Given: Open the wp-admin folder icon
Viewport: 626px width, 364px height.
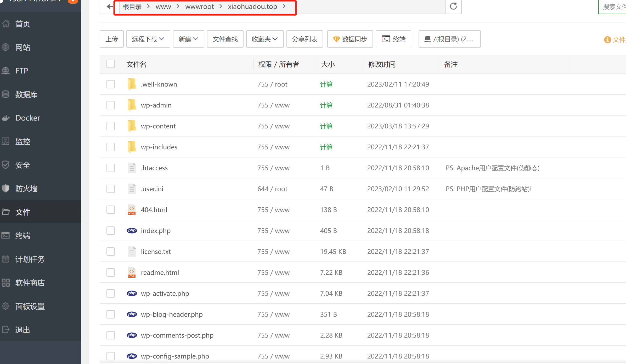Looking at the screenshot, I should [132, 105].
